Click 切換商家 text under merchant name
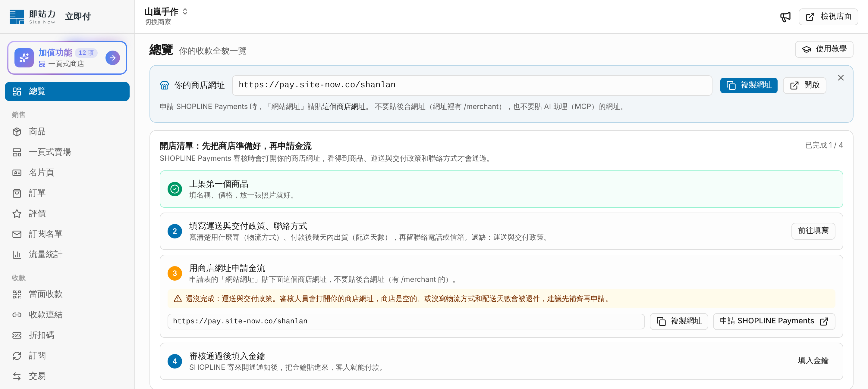The width and height of the screenshot is (868, 389). point(158,22)
